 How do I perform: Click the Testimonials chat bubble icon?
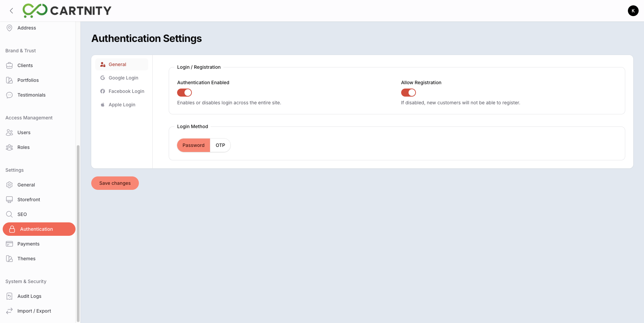[x=9, y=95]
